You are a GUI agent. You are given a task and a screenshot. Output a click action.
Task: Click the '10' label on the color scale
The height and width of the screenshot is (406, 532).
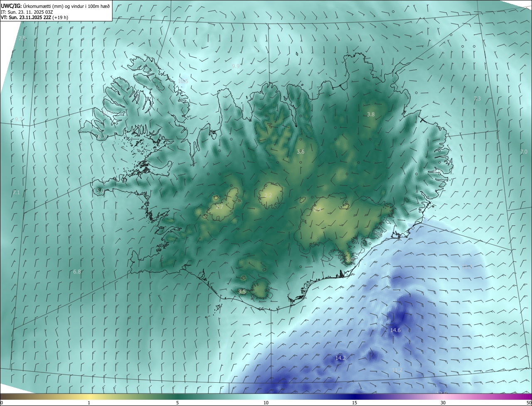[266, 403]
